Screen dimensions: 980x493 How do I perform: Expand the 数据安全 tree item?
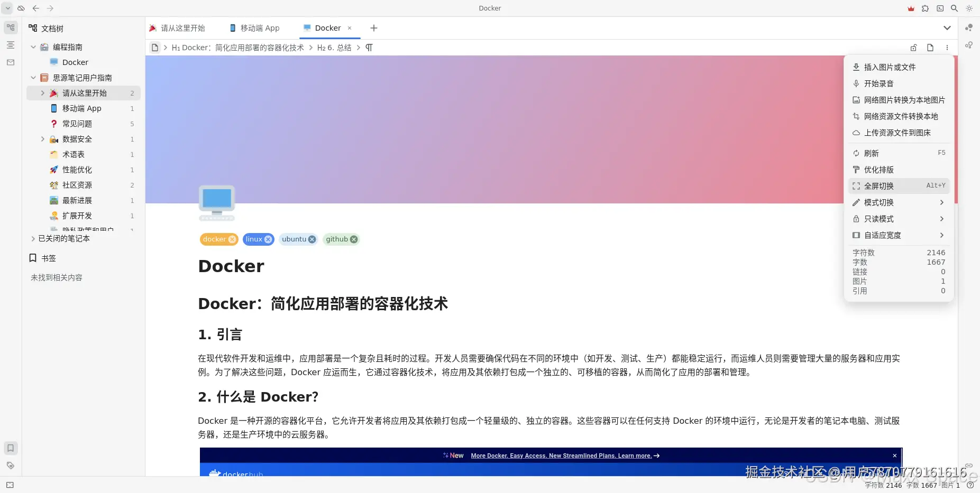[43, 139]
